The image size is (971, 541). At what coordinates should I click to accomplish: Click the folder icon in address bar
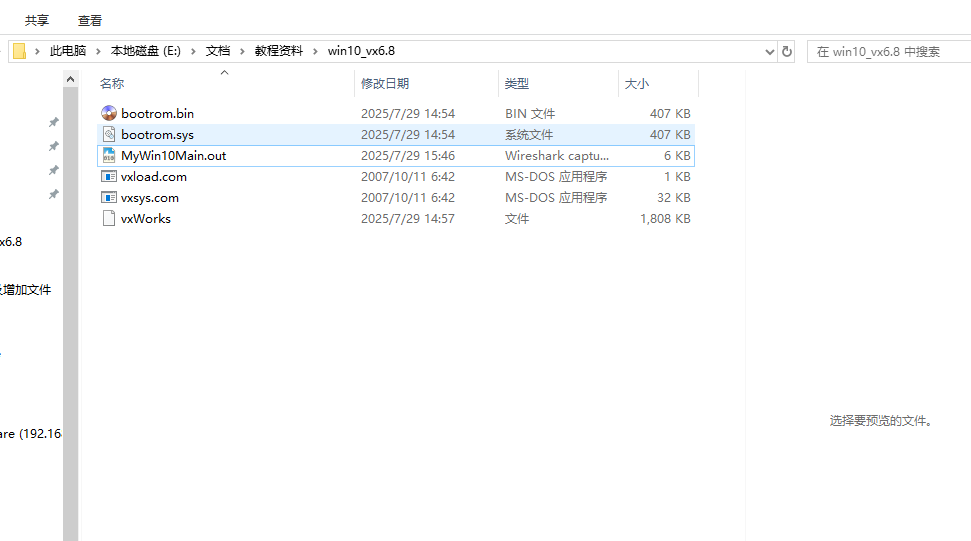(x=19, y=51)
